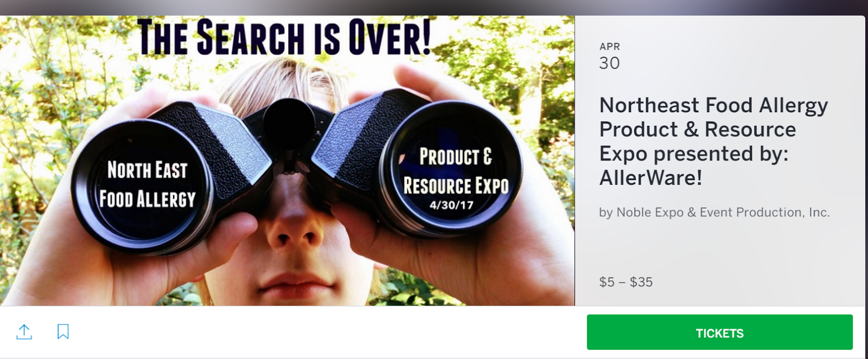Click the binoculars' center focus knob
Image resolution: width=868 pixels, height=359 pixels.
pyautogui.click(x=288, y=116)
